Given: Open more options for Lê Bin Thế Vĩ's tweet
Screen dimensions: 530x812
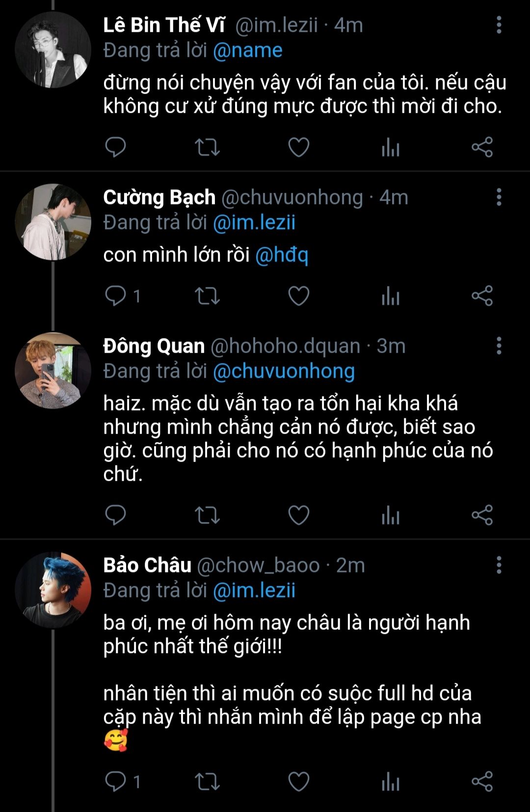Looking at the screenshot, I should click(x=499, y=25).
